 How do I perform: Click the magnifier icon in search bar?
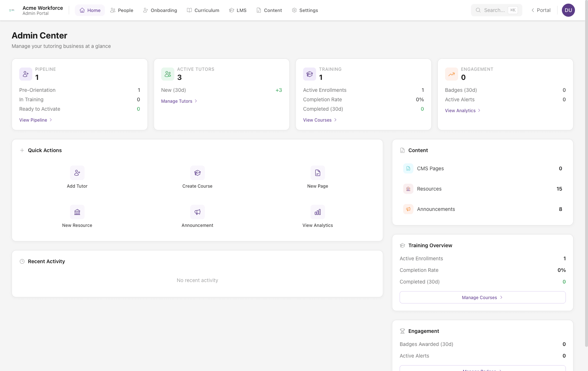(x=478, y=10)
